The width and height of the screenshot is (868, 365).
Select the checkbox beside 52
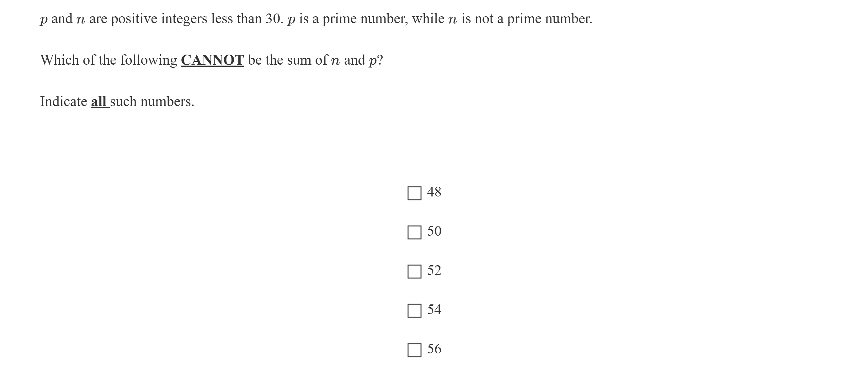(414, 272)
